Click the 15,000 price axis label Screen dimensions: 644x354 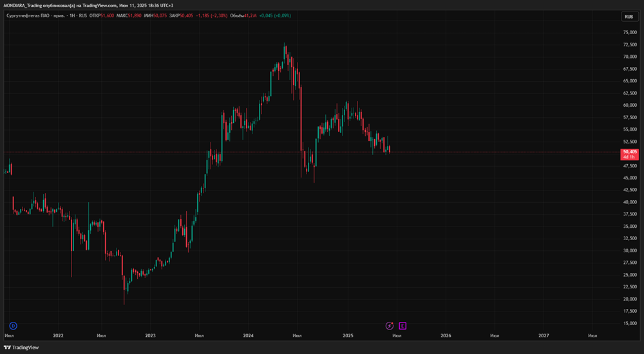coord(630,323)
